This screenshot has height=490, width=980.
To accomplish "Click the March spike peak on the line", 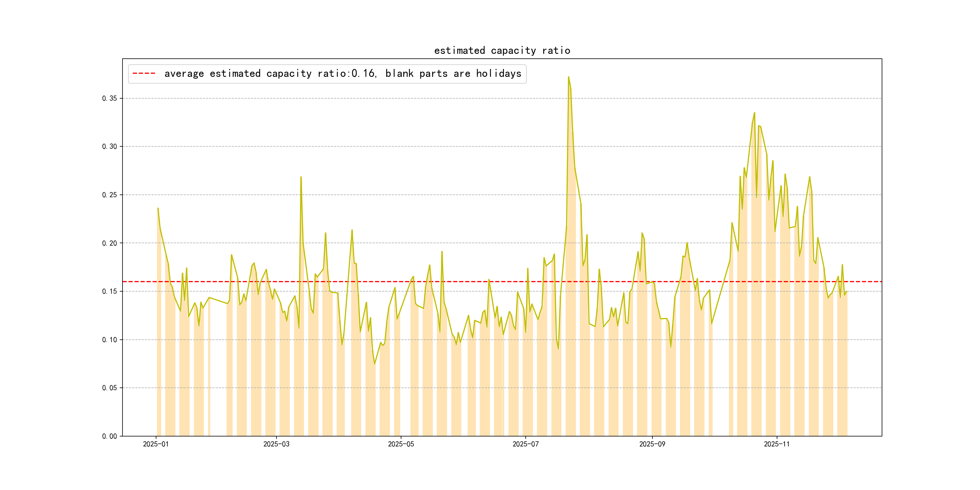I will 301,177.
